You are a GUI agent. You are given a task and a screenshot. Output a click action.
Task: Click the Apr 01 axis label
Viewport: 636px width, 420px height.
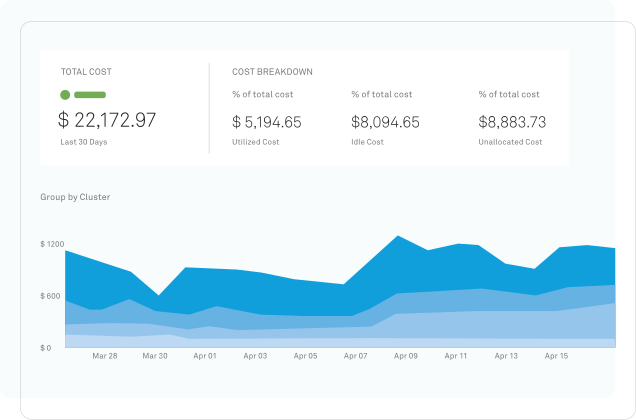[205, 356]
